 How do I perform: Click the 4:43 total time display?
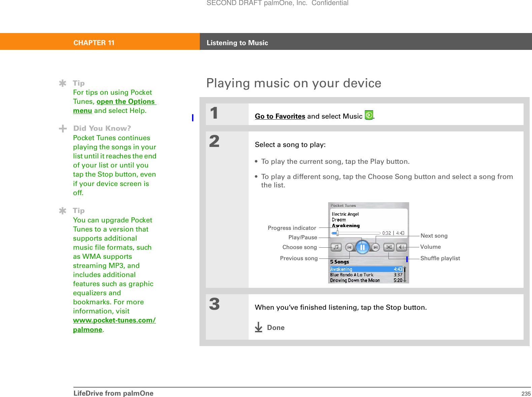click(400, 233)
